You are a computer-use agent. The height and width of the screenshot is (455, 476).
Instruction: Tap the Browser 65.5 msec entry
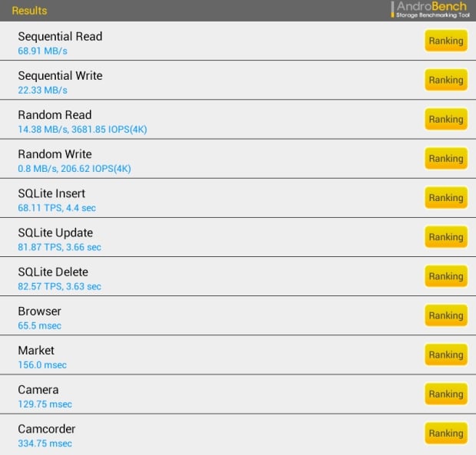pyautogui.click(x=238, y=315)
